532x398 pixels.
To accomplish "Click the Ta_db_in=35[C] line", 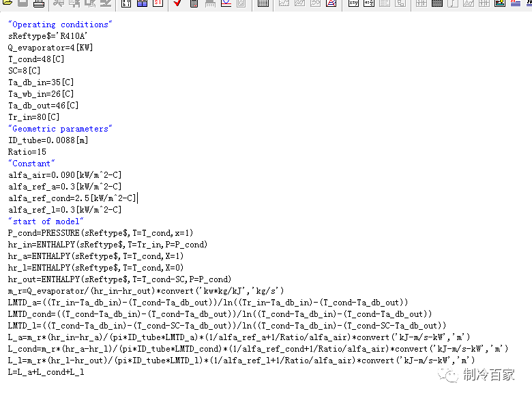I will 41,82.
